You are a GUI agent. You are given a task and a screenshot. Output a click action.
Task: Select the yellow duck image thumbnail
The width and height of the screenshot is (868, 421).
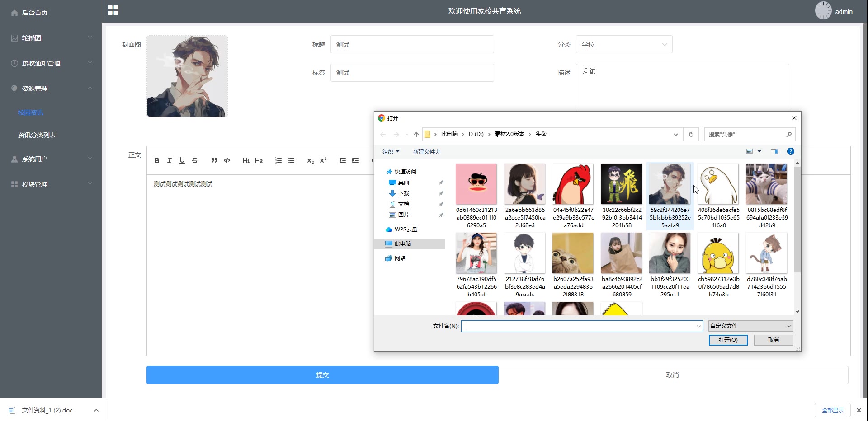[x=718, y=253]
